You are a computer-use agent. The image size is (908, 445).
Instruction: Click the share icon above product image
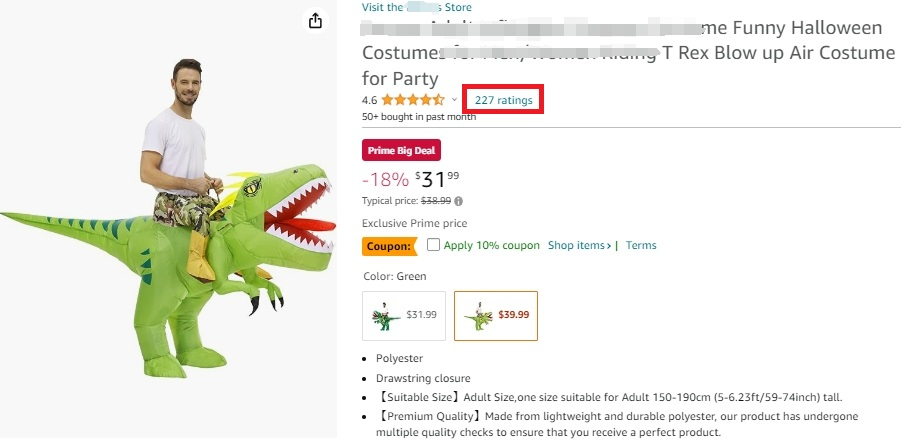(x=315, y=21)
